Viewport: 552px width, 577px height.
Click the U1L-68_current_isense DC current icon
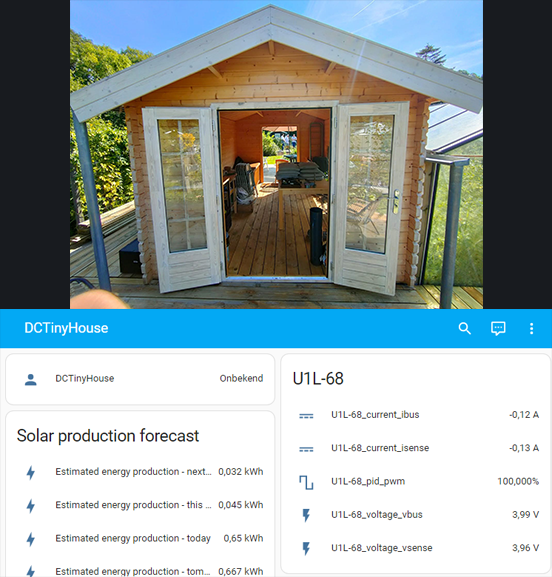306,449
